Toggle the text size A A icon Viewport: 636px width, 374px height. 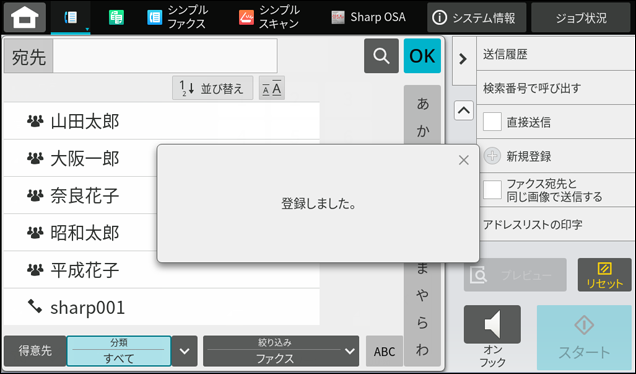pos(272,88)
